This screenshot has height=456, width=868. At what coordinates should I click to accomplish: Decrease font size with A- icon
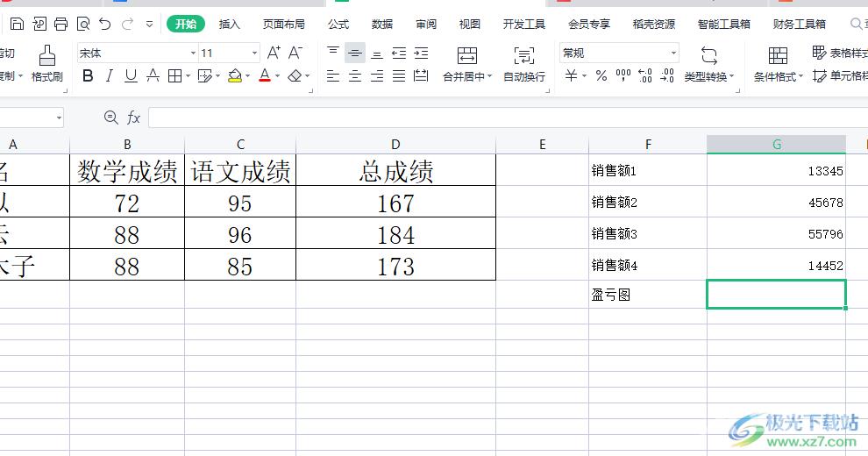click(x=295, y=53)
